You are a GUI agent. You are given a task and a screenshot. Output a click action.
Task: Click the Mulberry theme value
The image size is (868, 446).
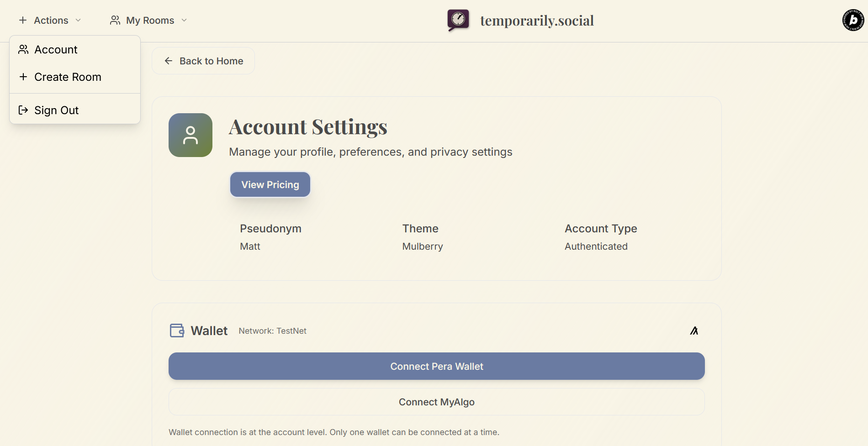point(423,247)
